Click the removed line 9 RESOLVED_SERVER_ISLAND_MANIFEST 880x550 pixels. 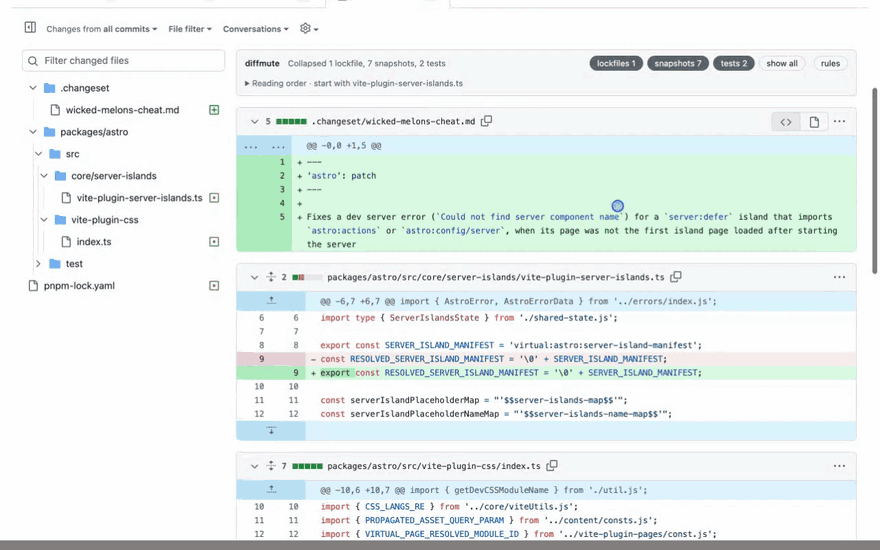click(x=546, y=359)
